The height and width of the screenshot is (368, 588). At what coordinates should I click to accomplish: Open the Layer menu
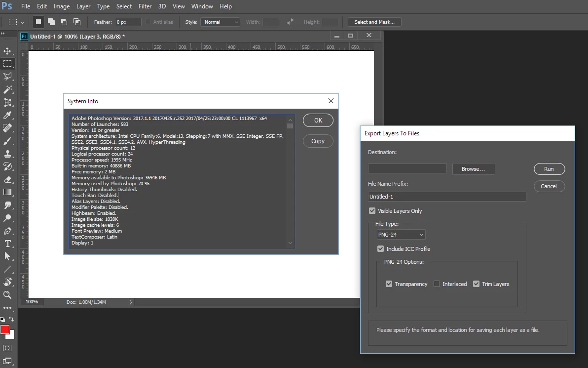click(x=83, y=6)
